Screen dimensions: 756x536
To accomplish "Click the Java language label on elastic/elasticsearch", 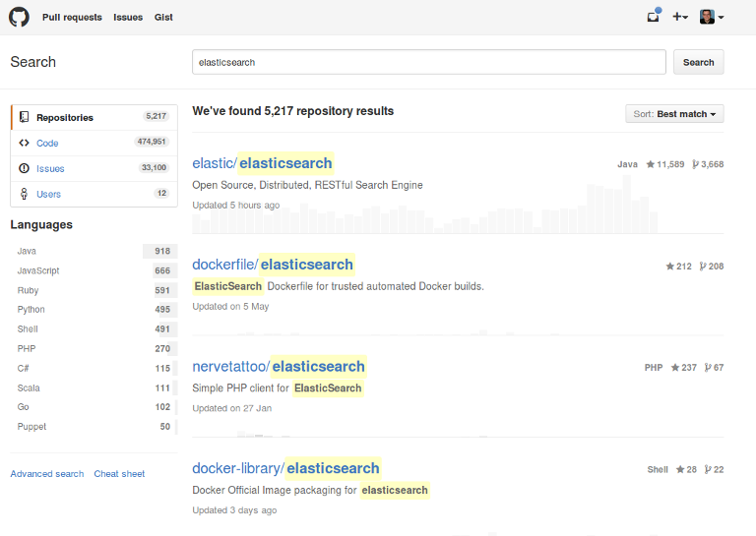I will 627,164.
